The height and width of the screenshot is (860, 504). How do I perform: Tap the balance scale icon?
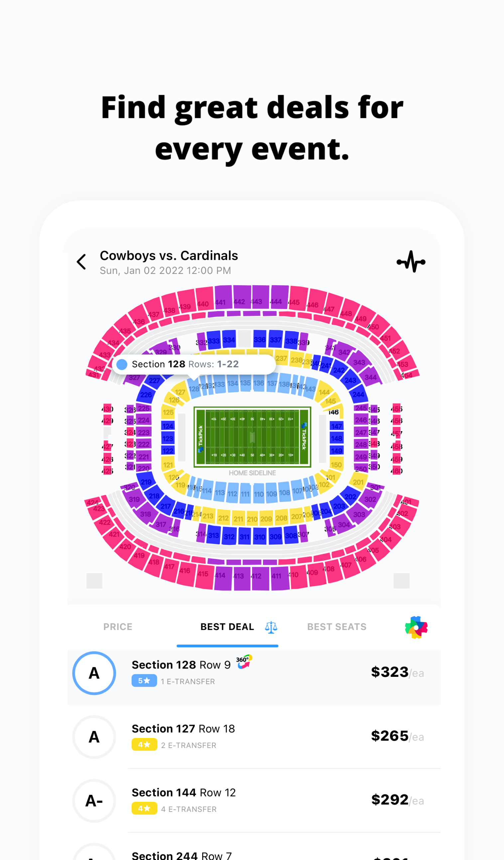[x=271, y=627]
